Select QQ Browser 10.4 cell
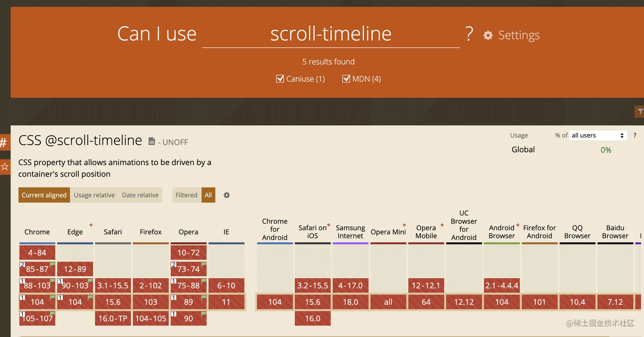The height and width of the screenshot is (337, 644). pyautogui.click(x=578, y=302)
